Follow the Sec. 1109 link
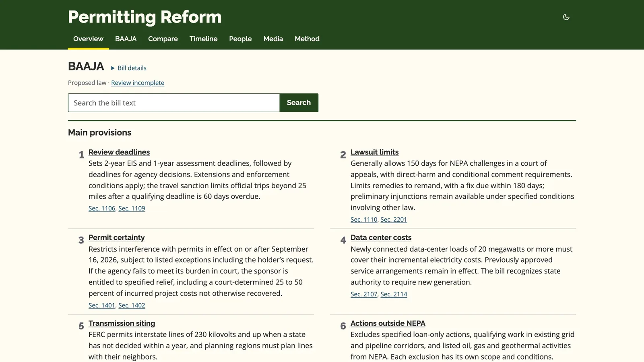 point(132,208)
